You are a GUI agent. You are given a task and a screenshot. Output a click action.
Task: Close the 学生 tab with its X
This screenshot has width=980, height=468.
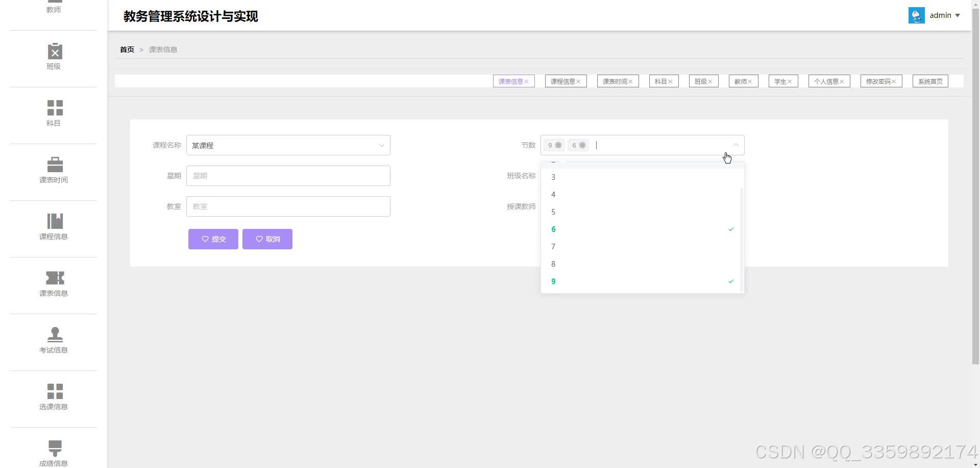[x=790, y=82]
